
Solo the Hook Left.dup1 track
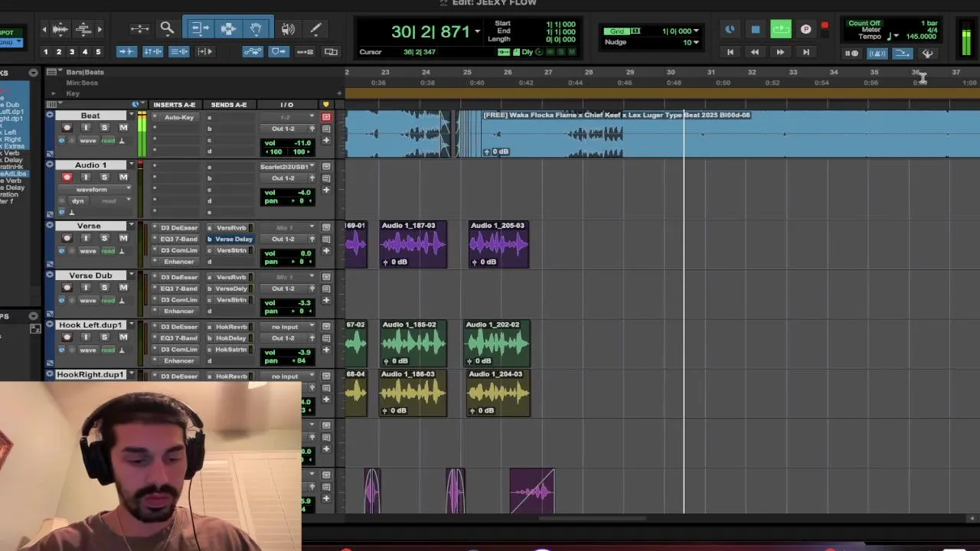104,337
